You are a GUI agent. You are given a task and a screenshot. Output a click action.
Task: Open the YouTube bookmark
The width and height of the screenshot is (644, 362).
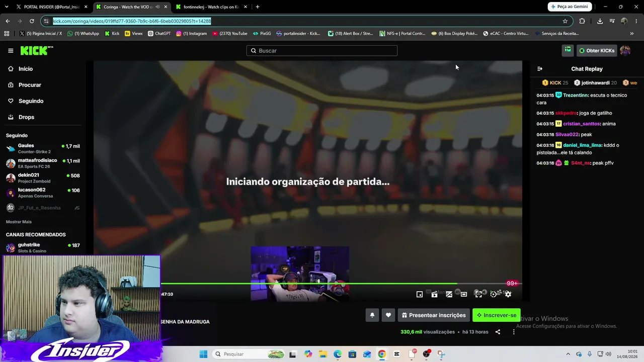[x=230, y=34]
